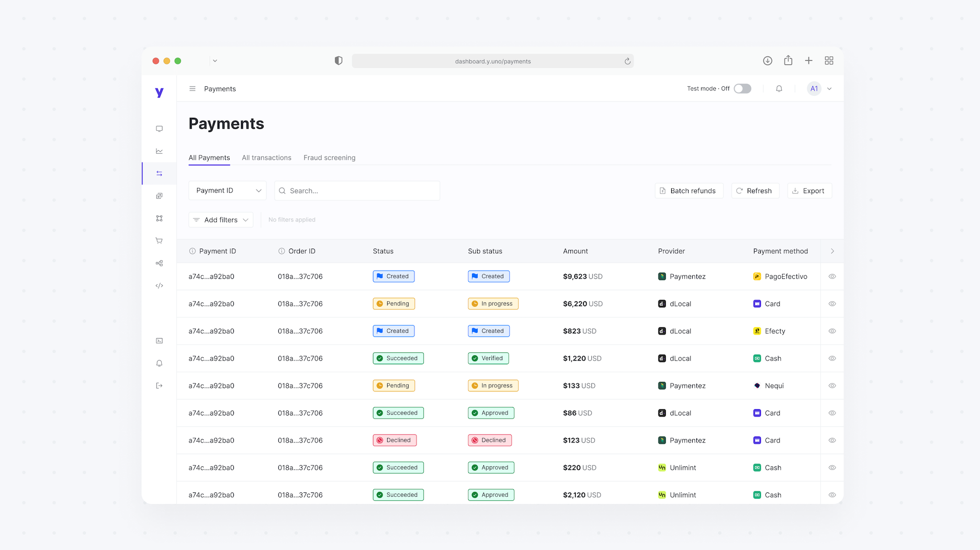The image size is (980, 550).
Task: Click into the Search input field
Action: click(361, 191)
